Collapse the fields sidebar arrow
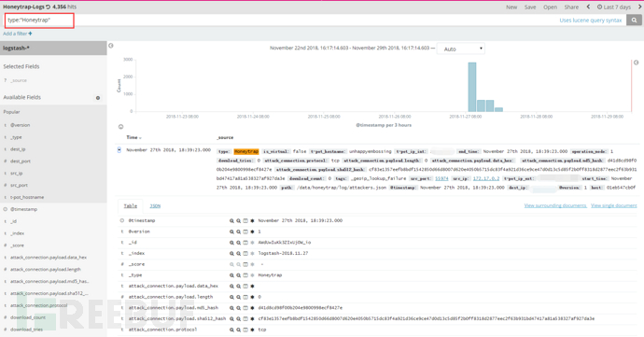 pyautogui.click(x=111, y=46)
